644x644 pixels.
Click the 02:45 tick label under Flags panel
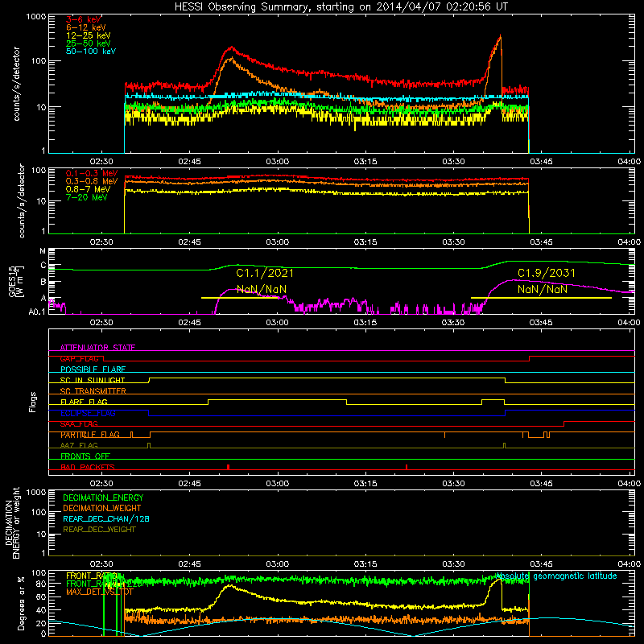[189, 484]
